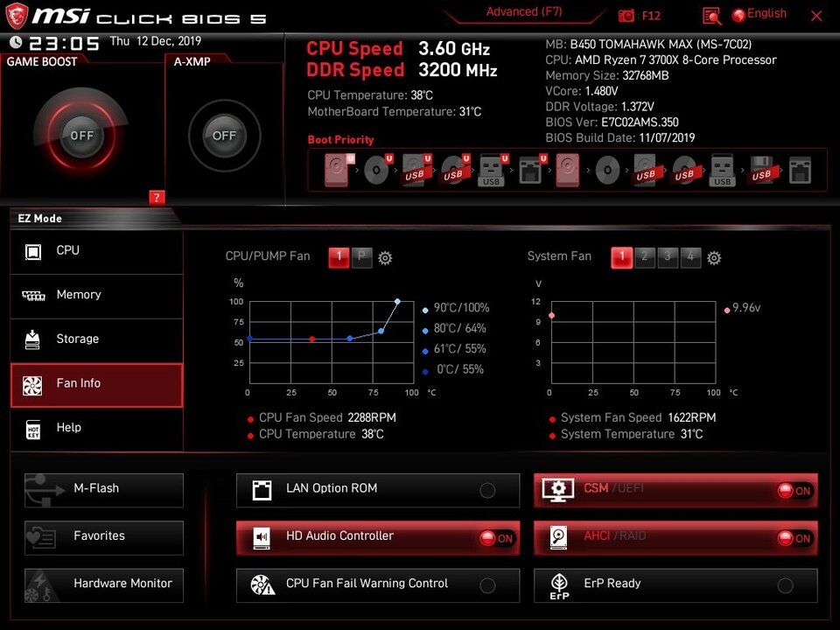Switch to Advanced (F7) mode
The image size is (840, 630).
[523, 12]
